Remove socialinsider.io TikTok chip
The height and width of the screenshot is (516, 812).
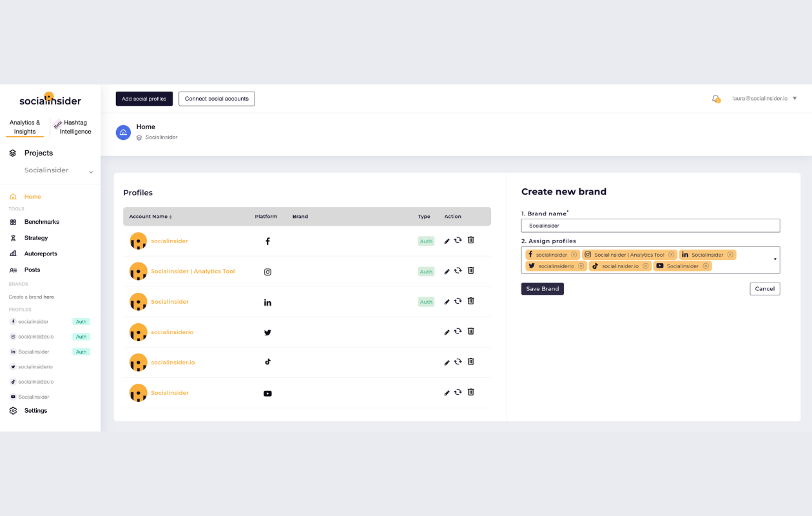[646, 266]
